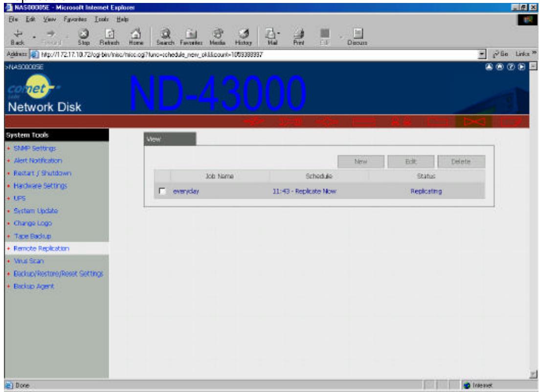This screenshot has height=392, width=540.
Task: Click the 11:43 - Replicate Now link
Action: click(304, 191)
